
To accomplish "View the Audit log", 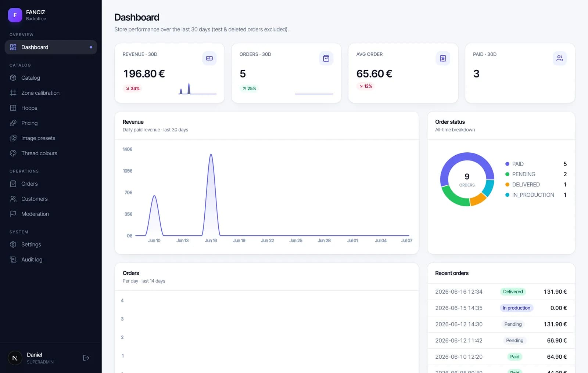I will coord(51,260).
